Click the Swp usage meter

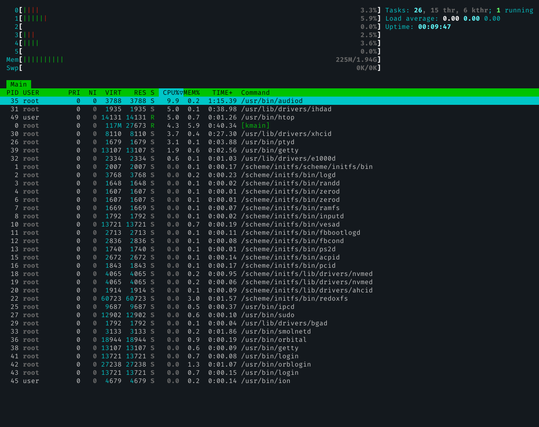click(194, 68)
